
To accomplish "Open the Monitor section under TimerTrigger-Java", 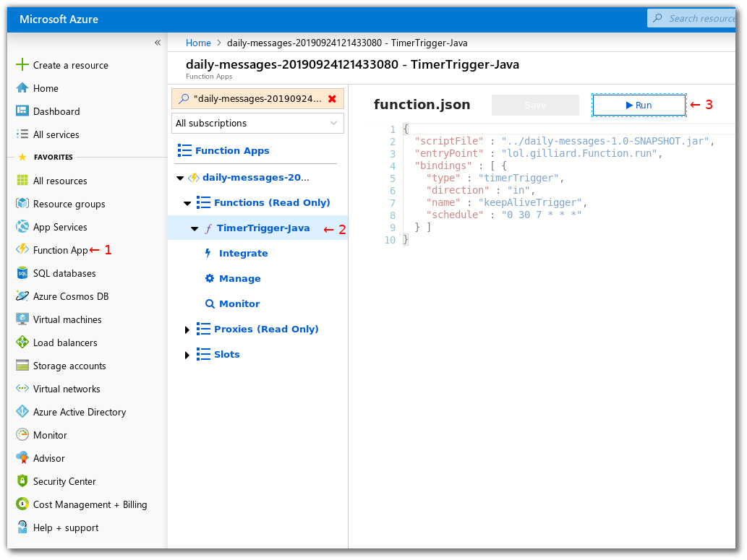I will [239, 303].
